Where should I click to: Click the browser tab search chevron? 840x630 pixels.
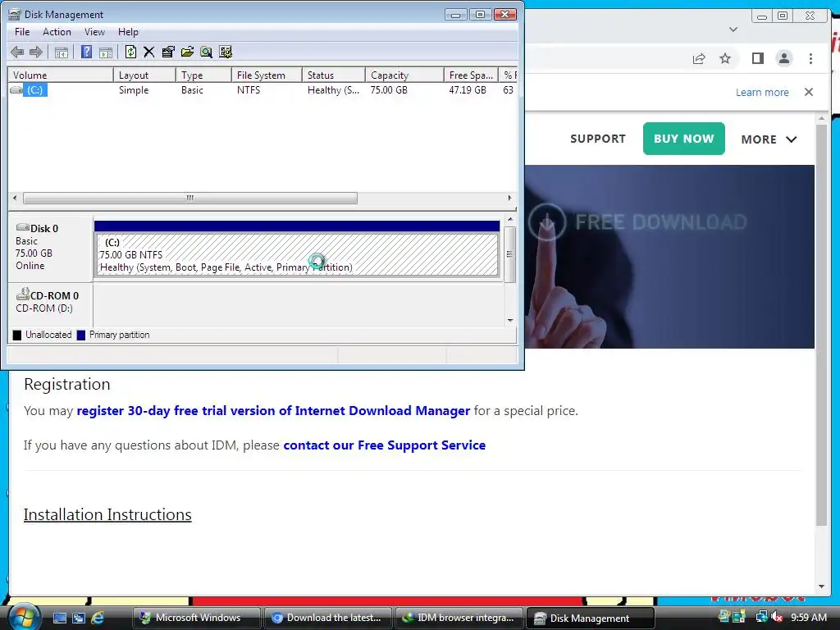(x=733, y=30)
